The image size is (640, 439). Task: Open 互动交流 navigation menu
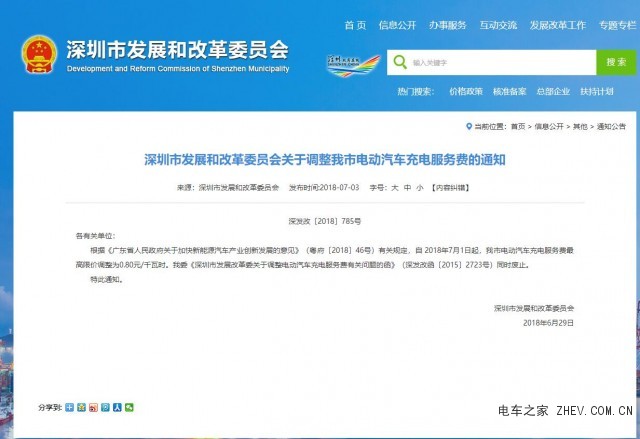coord(498,25)
